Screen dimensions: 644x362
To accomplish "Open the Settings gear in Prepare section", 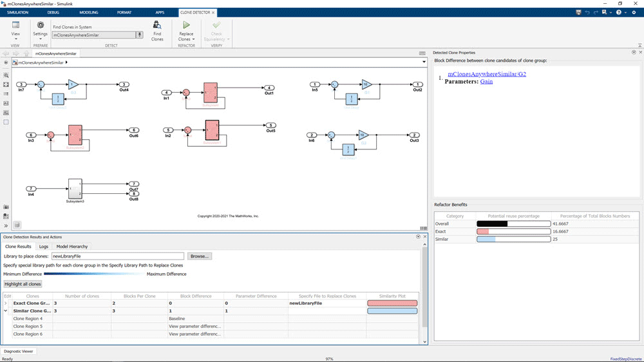I will (x=41, y=25).
